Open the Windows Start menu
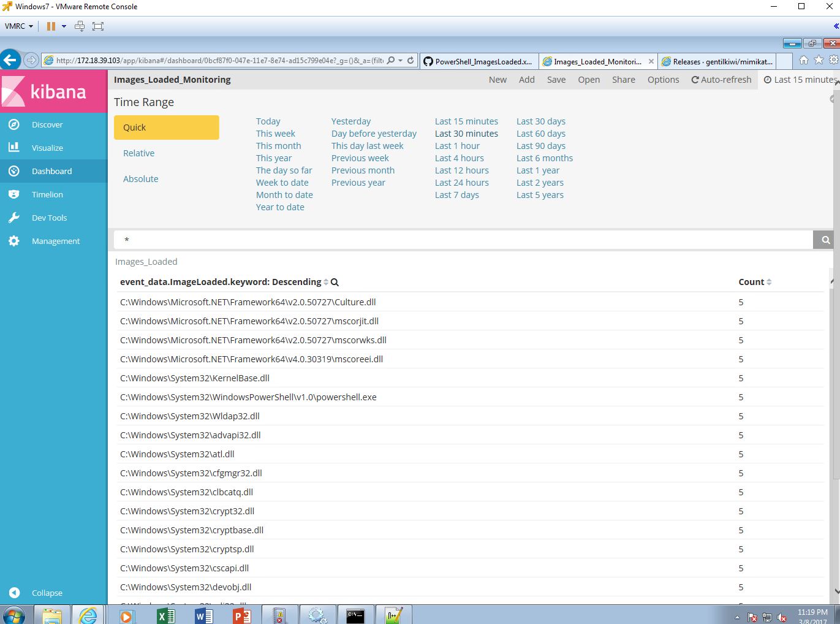This screenshot has width=840, height=624. click(13, 615)
